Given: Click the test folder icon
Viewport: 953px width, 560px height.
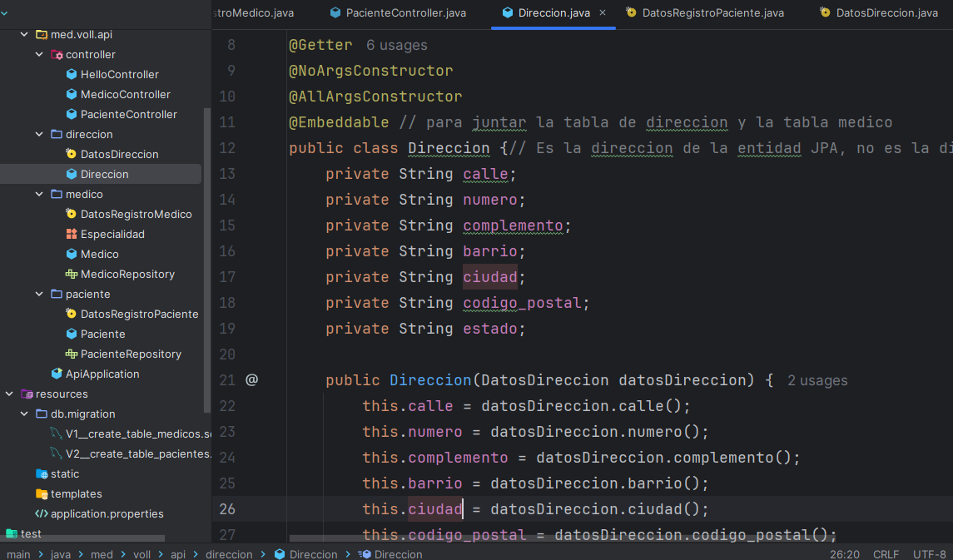Looking at the screenshot, I should pyautogui.click(x=12, y=534).
